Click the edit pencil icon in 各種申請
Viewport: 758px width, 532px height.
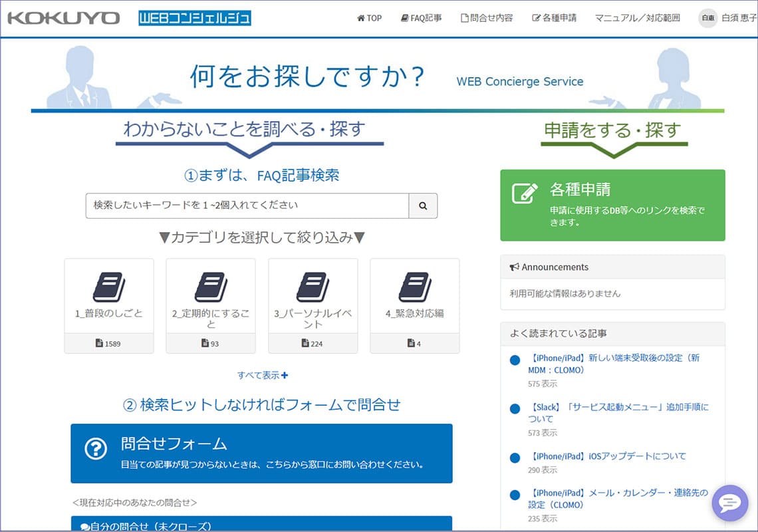(525, 193)
